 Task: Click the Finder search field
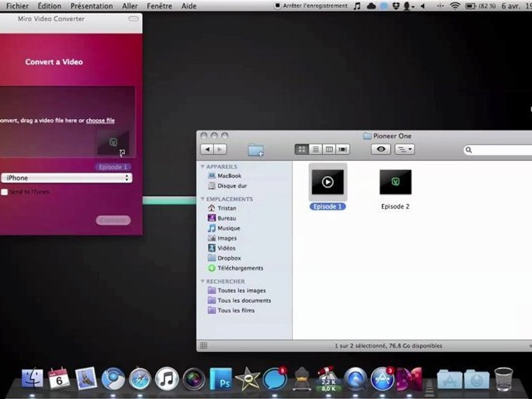click(x=498, y=150)
